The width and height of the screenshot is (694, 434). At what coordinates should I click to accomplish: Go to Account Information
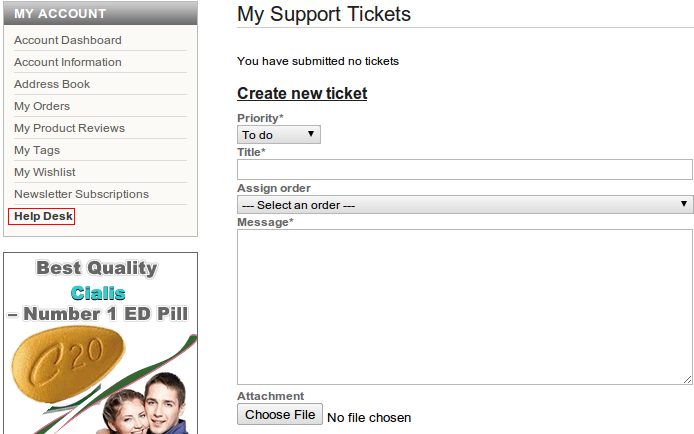point(68,62)
